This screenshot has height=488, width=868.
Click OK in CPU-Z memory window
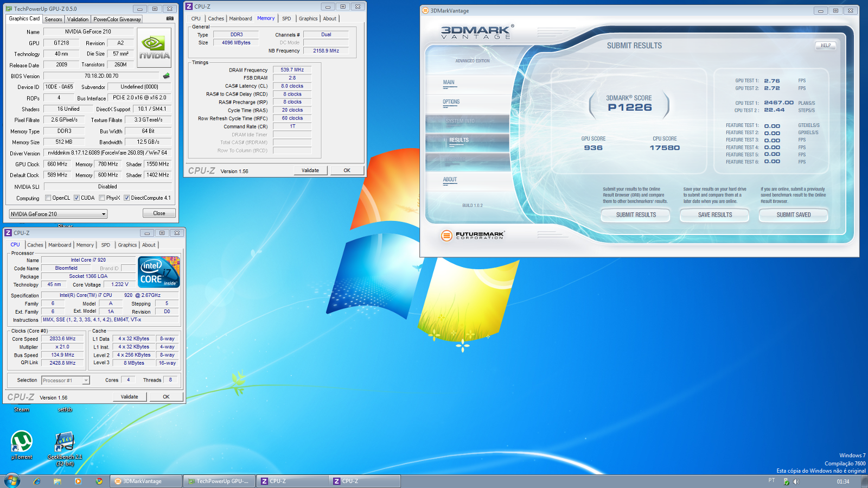[347, 170]
